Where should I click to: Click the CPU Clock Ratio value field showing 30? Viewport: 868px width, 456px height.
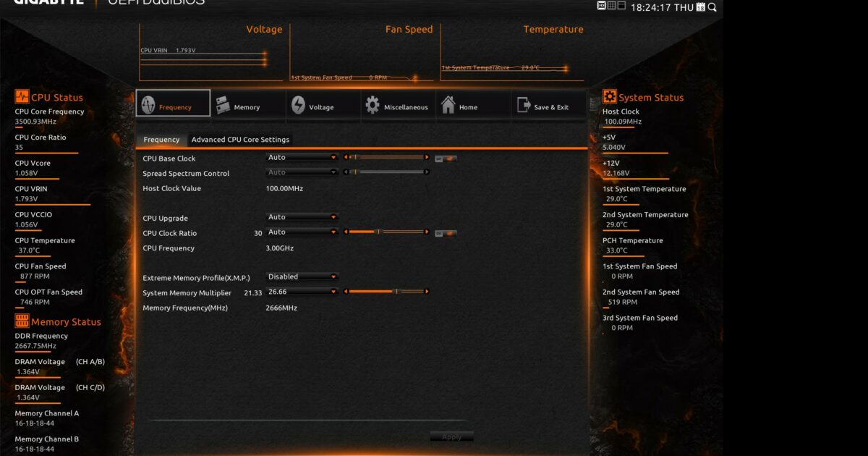258,232
